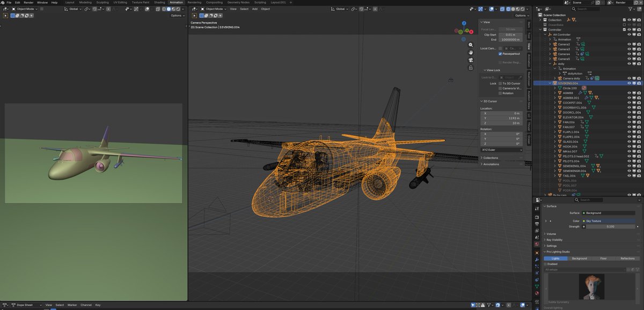Select the Reflections button in Pro Lighting Studio
This screenshot has height=310, width=644.
(627, 259)
